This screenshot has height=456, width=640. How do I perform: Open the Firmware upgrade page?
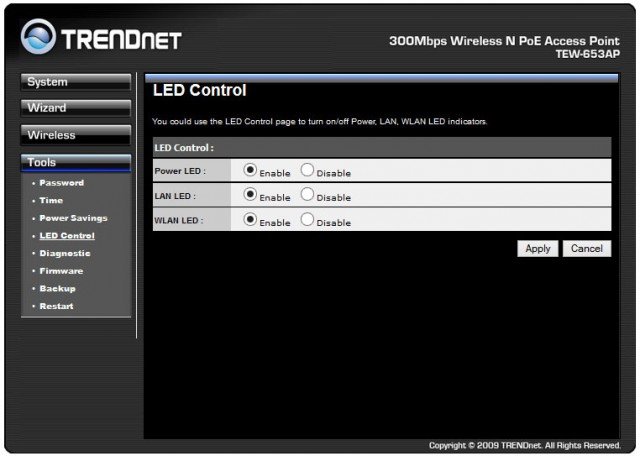pyautogui.click(x=61, y=271)
